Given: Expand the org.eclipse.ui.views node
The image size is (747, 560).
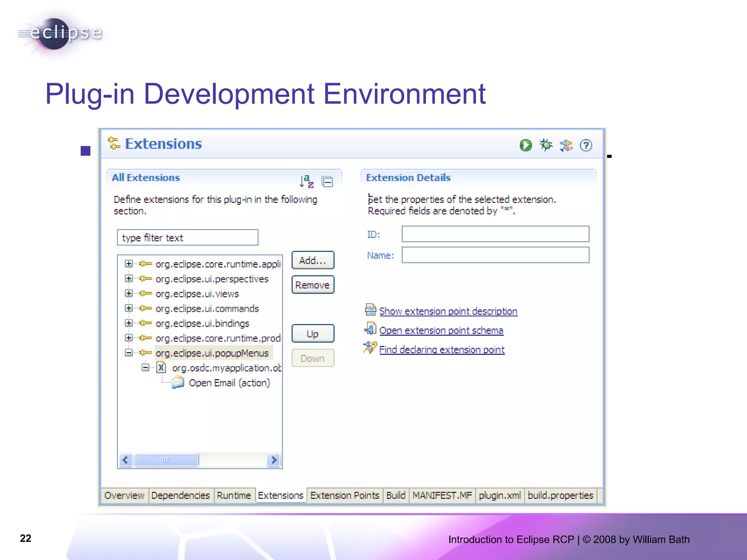Looking at the screenshot, I should point(128,293).
